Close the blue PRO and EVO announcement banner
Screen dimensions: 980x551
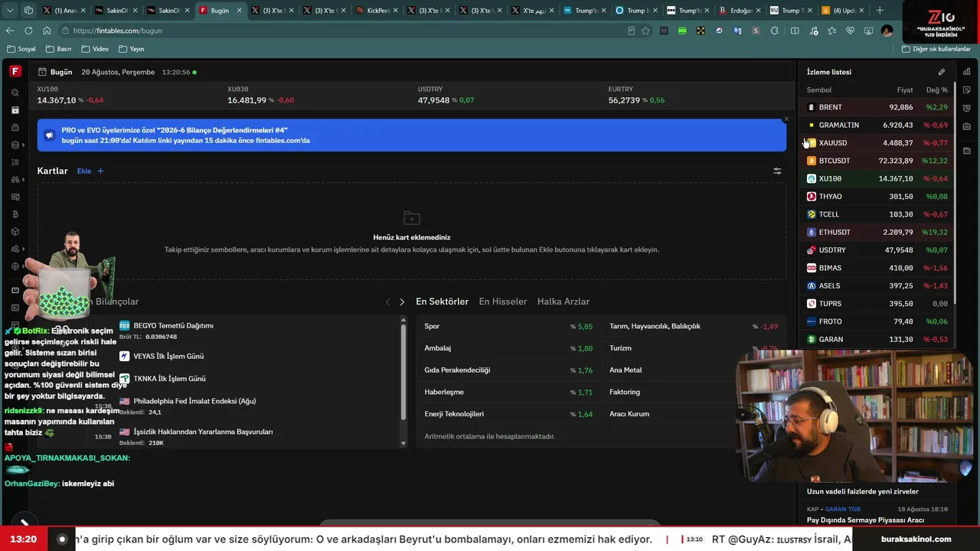pyautogui.click(x=786, y=119)
